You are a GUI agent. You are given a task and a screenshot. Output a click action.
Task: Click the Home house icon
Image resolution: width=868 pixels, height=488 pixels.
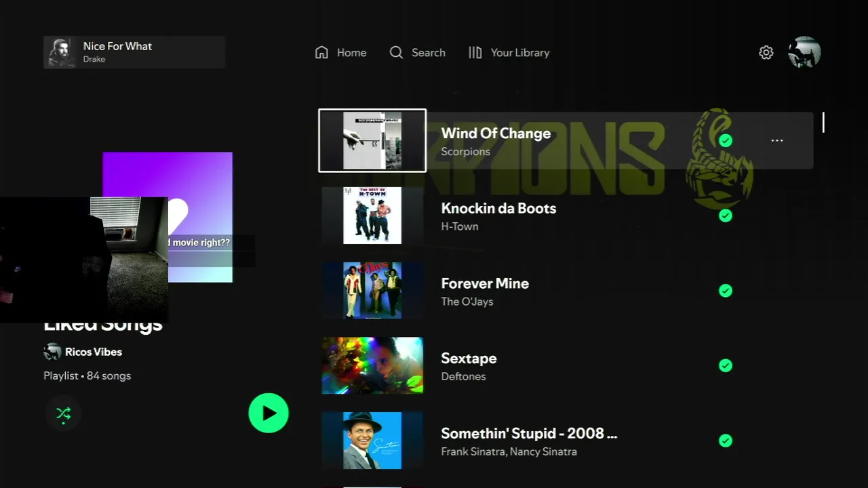[x=322, y=53]
